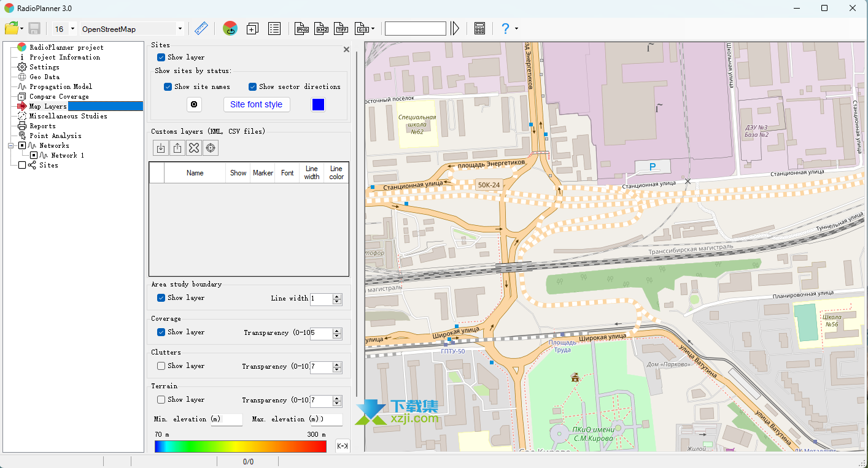Click the toolbar search input field
868x468 pixels.
416,29
